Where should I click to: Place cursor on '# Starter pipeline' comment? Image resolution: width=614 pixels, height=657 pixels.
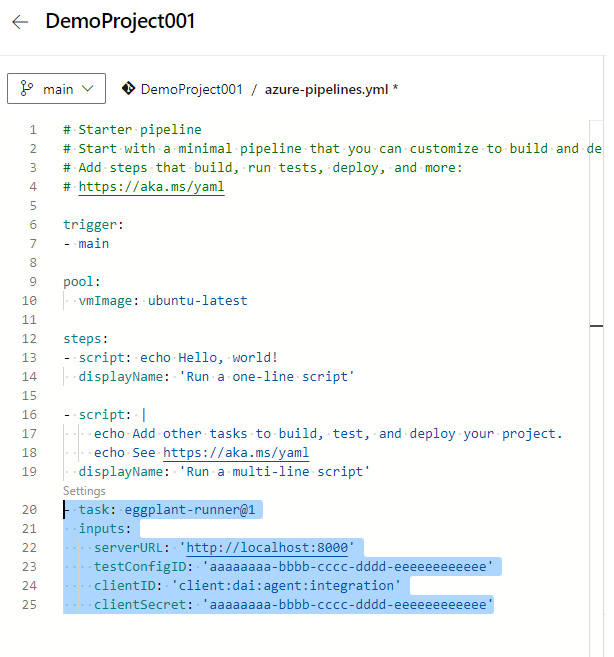[x=132, y=129]
